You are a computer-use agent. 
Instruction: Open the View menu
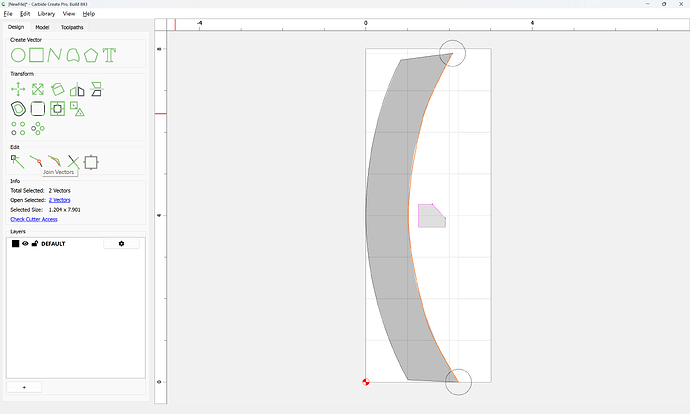[69, 14]
